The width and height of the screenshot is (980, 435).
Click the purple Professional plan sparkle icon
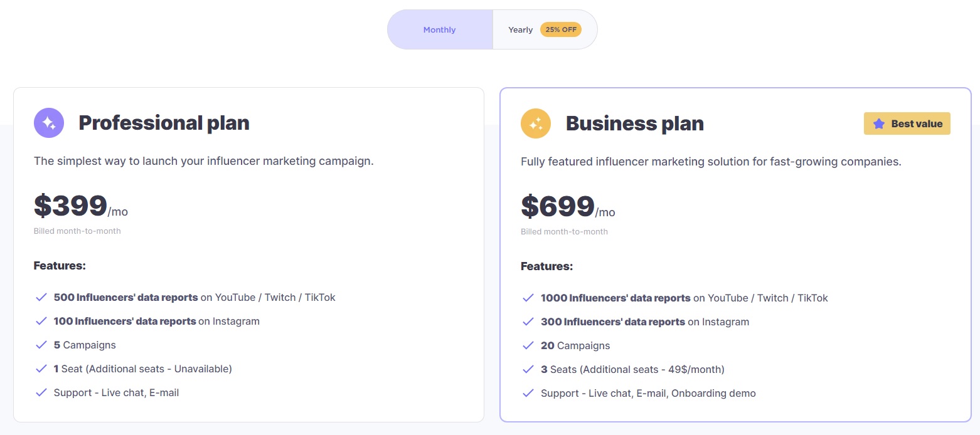click(x=49, y=123)
